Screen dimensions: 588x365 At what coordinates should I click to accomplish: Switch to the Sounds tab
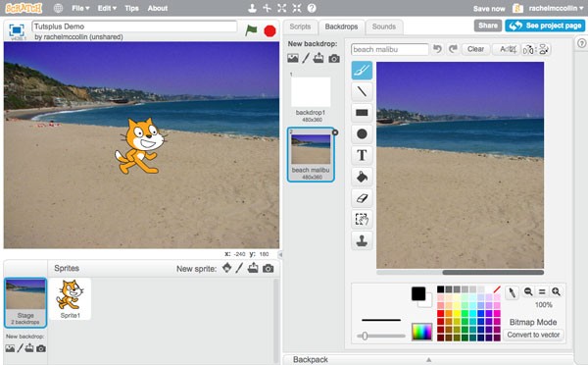384,26
